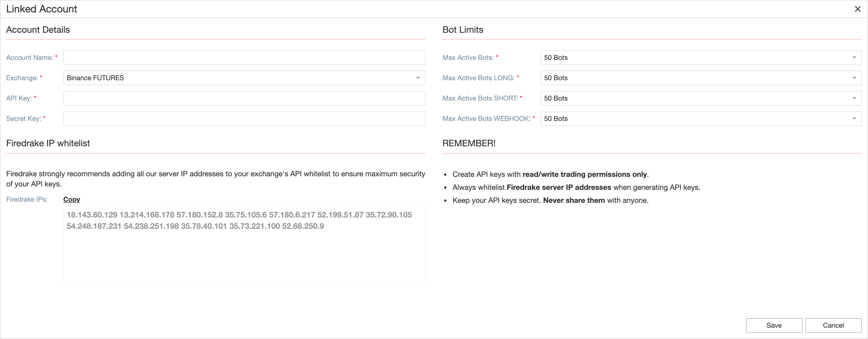This screenshot has width=868, height=339.
Task: Click the Account Details heading
Action: point(38,30)
